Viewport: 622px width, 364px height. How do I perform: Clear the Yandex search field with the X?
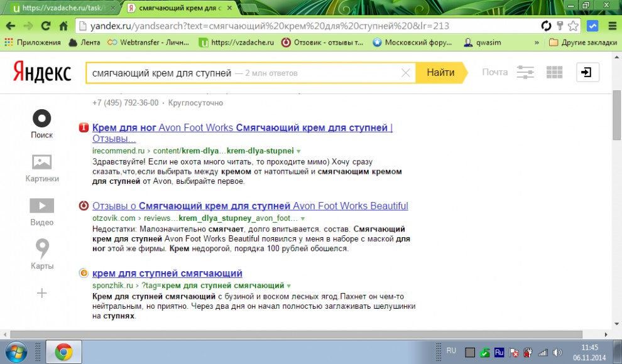pyautogui.click(x=405, y=73)
